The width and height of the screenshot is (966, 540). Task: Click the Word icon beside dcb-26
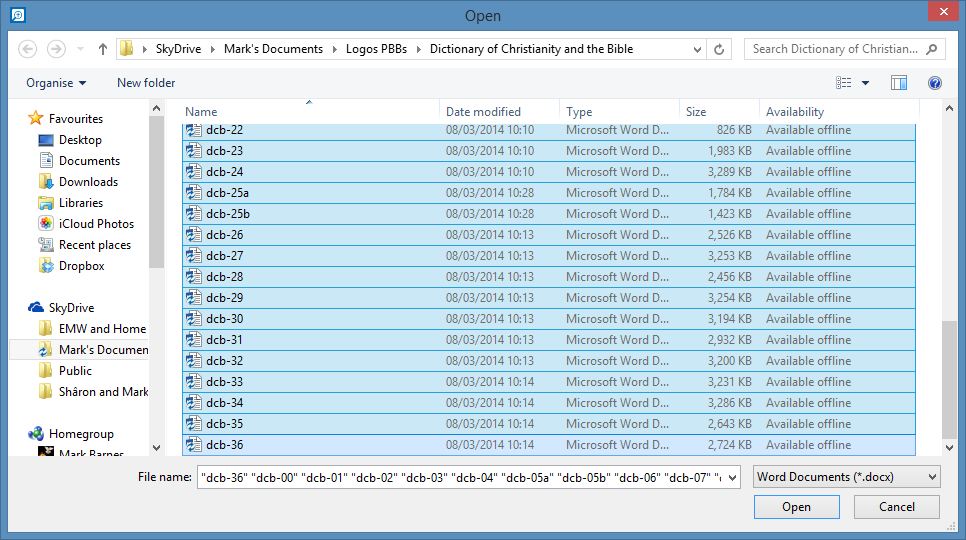tap(194, 234)
